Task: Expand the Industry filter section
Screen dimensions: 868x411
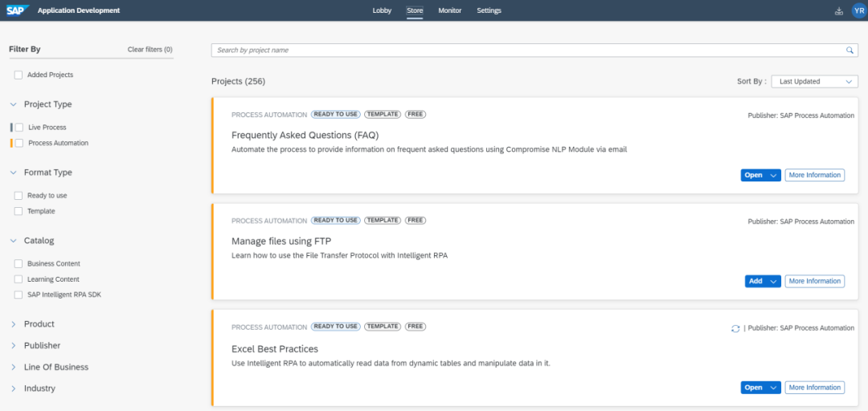Action: click(x=14, y=389)
